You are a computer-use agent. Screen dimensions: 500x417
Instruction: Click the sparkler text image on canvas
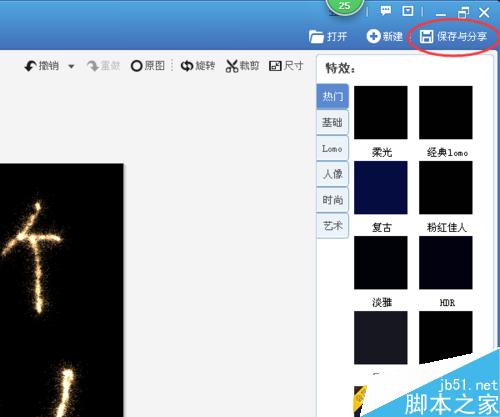point(62,290)
